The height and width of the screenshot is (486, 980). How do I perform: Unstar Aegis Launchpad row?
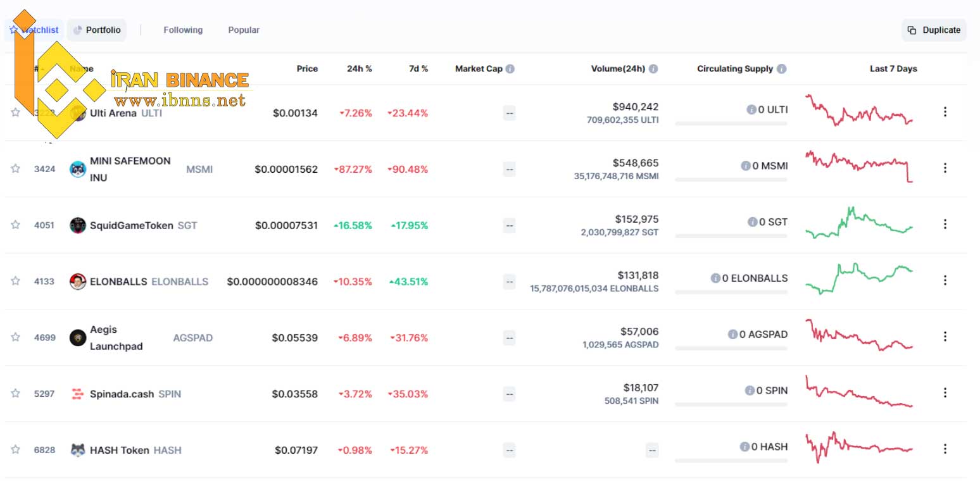(15, 337)
